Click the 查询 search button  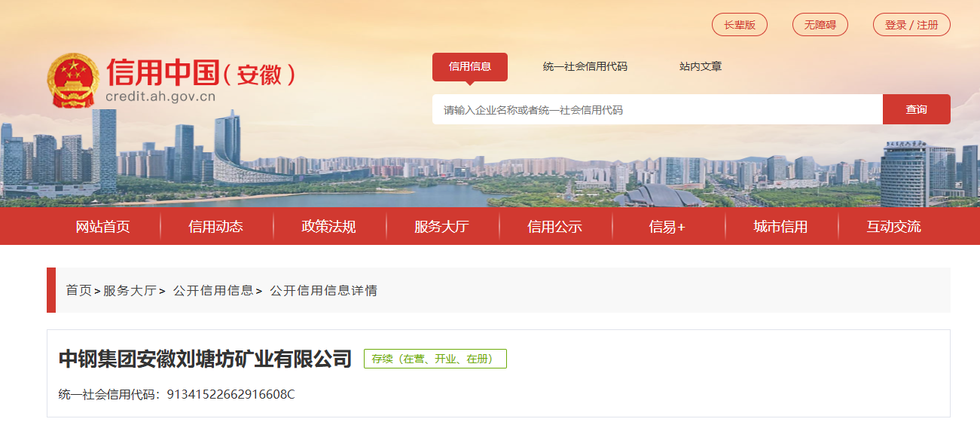[x=917, y=109]
